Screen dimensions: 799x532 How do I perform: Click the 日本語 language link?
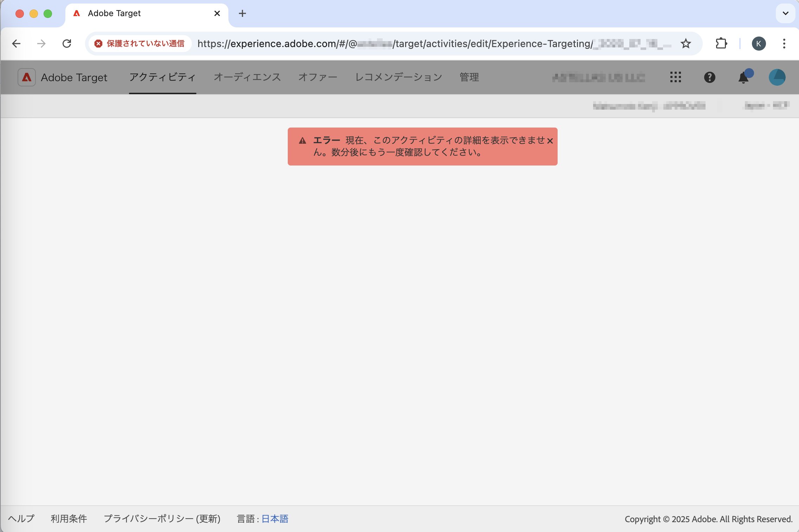[x=275, y=519]
